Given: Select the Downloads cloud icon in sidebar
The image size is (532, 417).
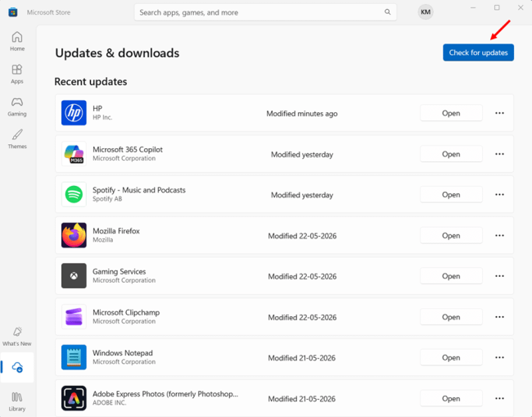Looking at the screenshot, I should 17,367.
